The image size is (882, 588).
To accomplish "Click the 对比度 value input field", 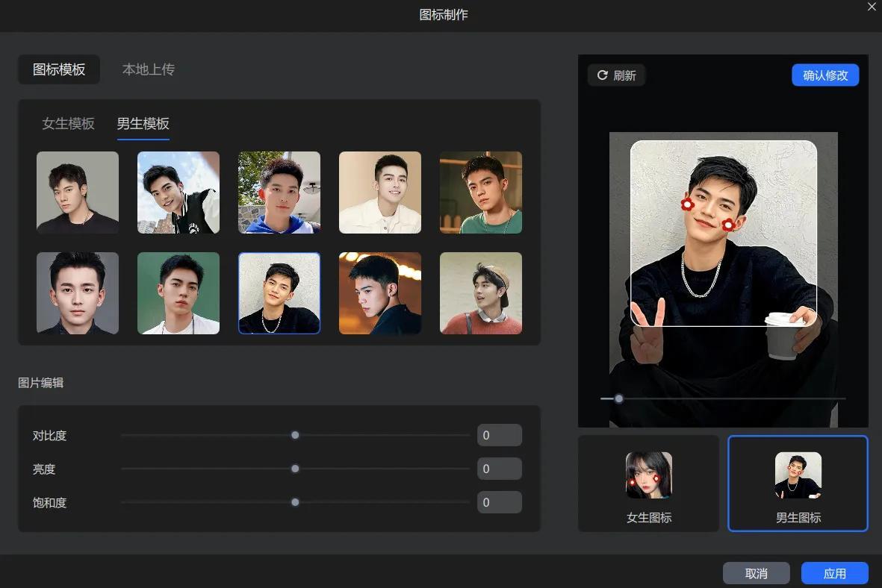I will pyautogui.click(x=499, y=435).
